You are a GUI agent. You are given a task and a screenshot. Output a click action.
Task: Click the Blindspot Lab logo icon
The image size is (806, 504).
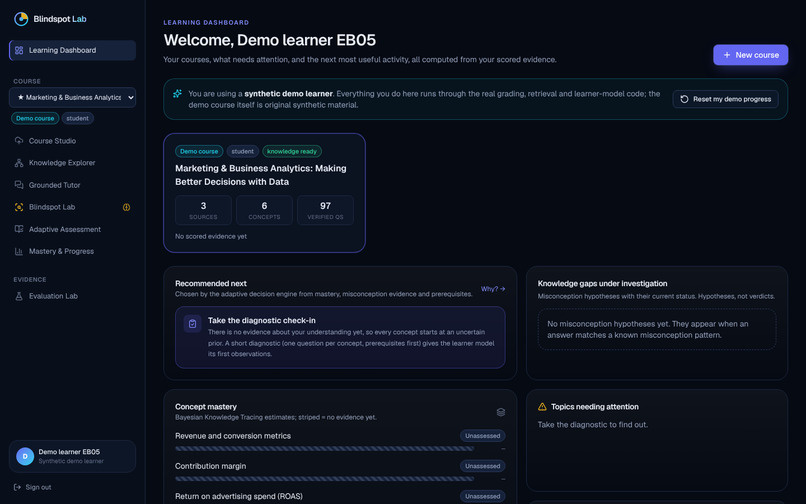point(21,19)
